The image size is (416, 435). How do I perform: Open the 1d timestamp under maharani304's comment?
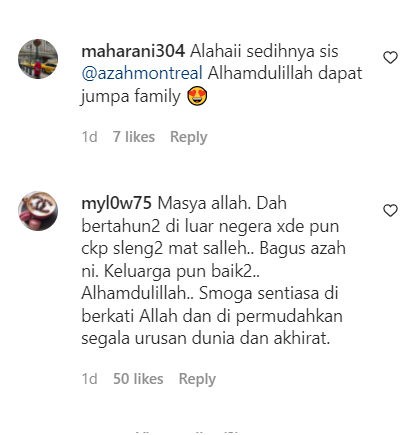point(89,137)
